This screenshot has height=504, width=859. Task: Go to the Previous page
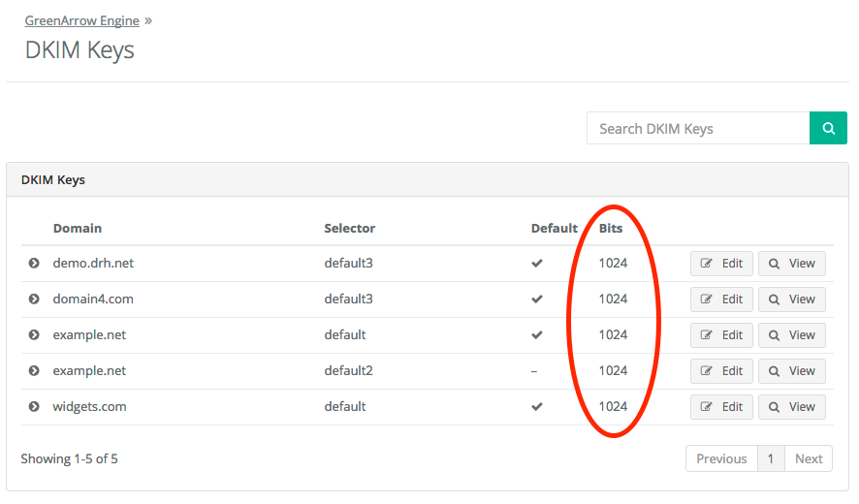(x=721, y=459)
